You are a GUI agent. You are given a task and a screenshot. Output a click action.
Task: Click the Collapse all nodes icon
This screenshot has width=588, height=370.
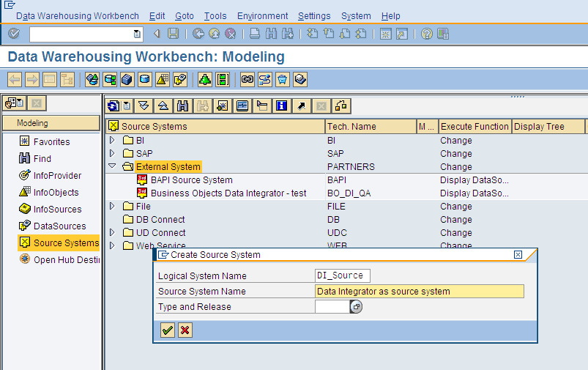click(163, 106)
